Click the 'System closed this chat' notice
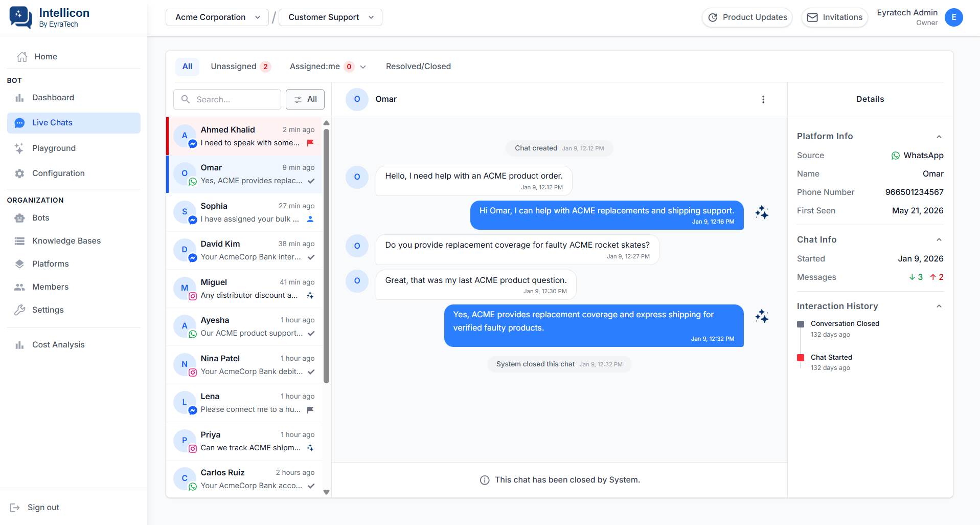 click(x=559, y=364)
